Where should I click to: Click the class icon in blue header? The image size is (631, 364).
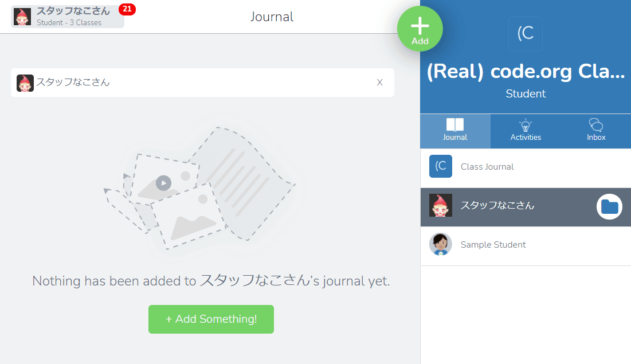pyautogui.click(x=526, y=34)
